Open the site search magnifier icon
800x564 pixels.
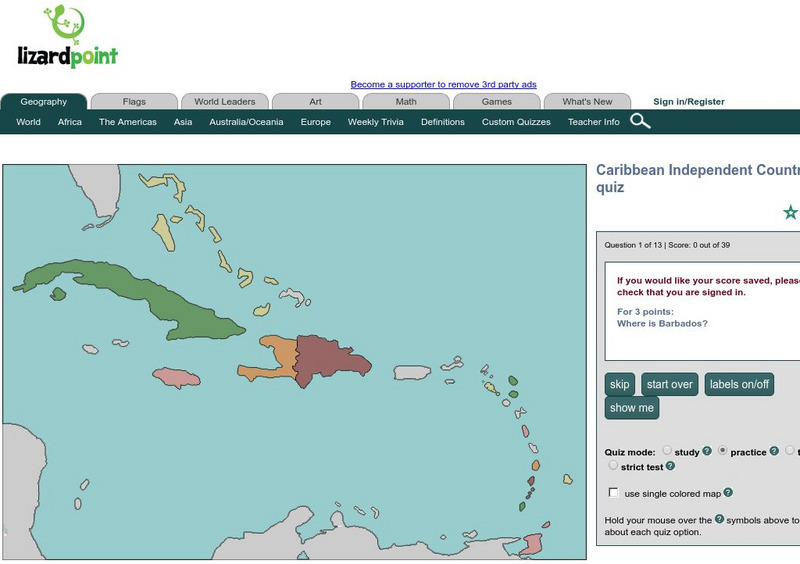[x=640, y=121]
